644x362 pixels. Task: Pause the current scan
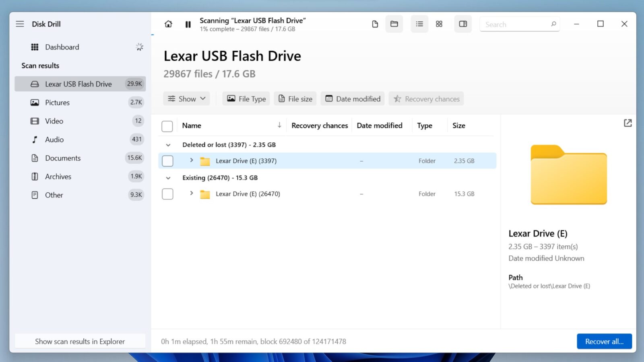click(188, 24)
